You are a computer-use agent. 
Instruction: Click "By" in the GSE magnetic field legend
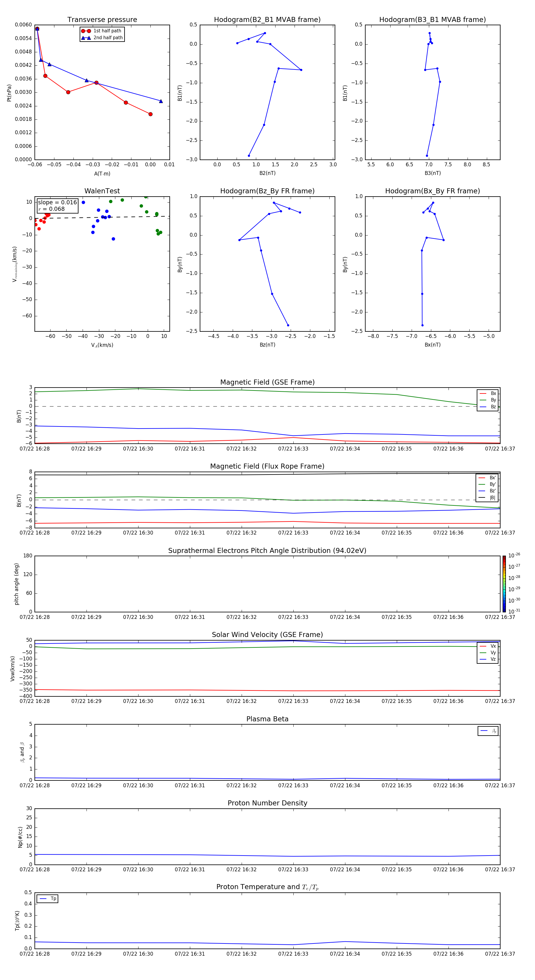point(493,400)
